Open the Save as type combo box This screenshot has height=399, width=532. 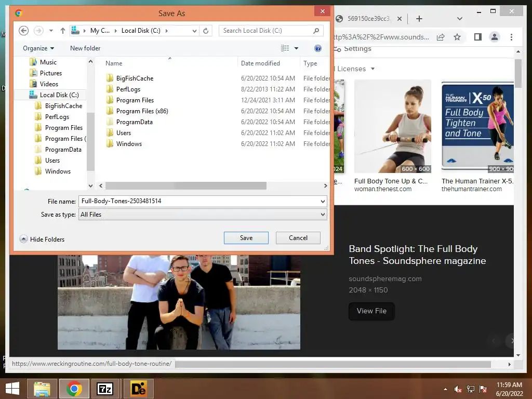(203, 215)
